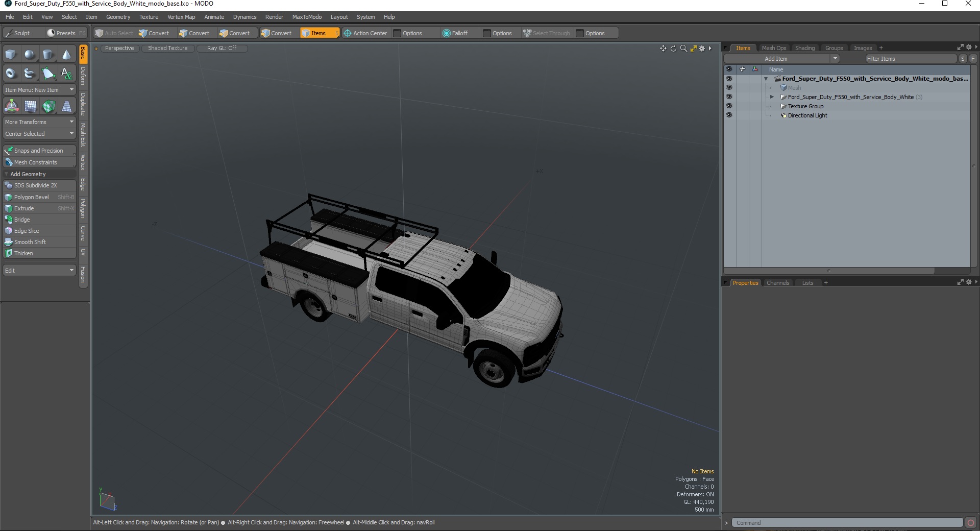Click the Perspective view button
The image size is (980, 531).
[119, 49]
